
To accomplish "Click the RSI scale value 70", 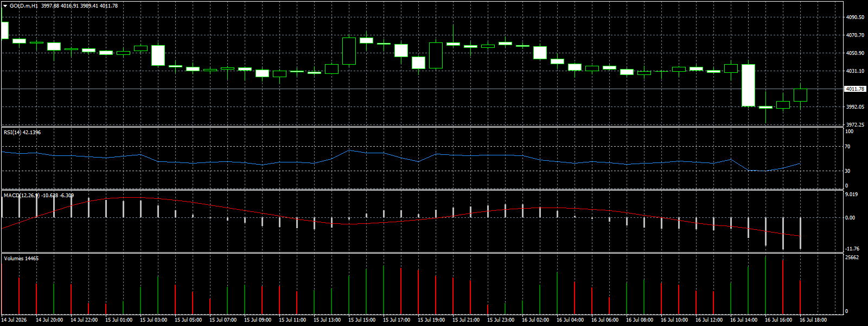I will coord(848,147).
